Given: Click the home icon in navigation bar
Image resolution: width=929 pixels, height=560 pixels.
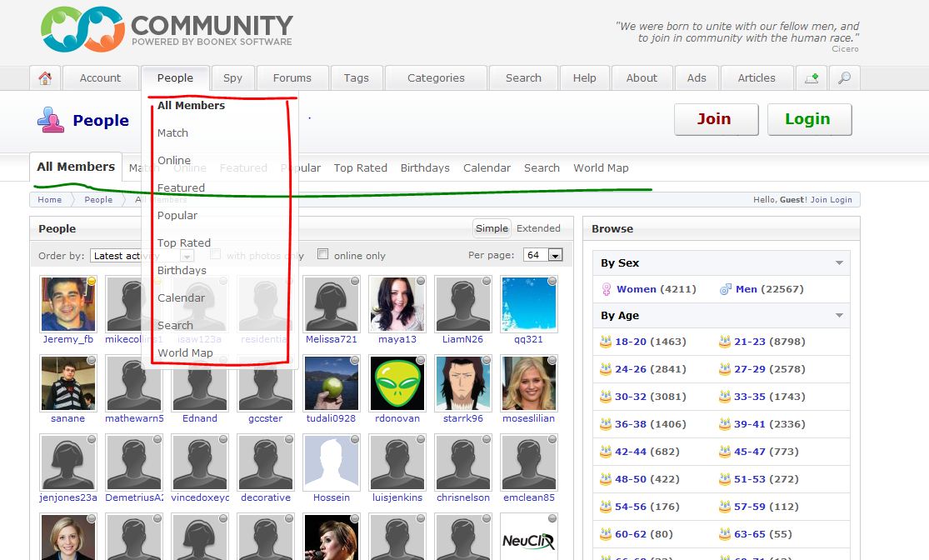Looking at the screenshot, I should pyautogui.click(x=45, y=78).
